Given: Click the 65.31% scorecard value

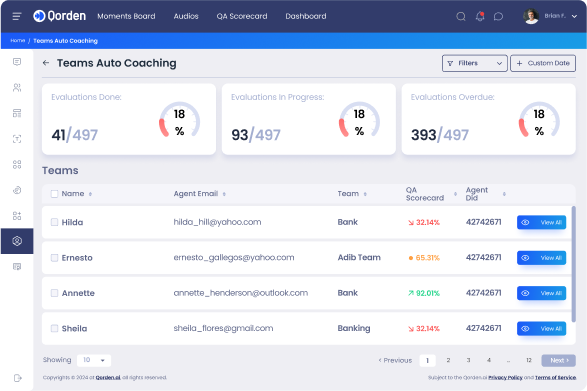Looking at the screenshot, I should click(x=428, y=258).
